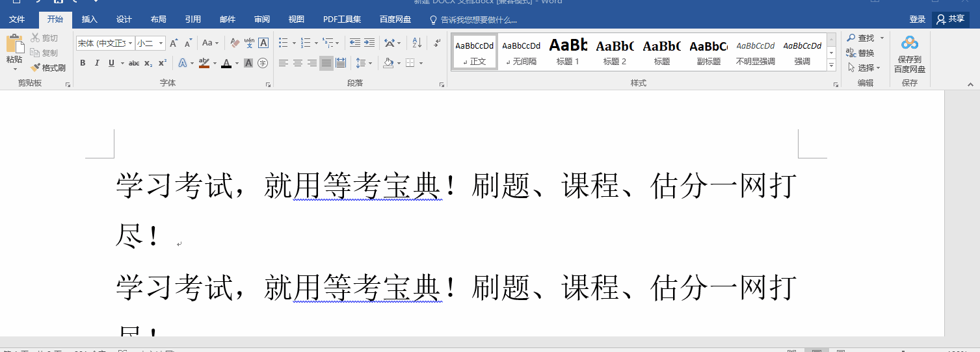This screenshot has width=980, height=352.
Task: Toggle italic formatting
Action: point(97,63)
